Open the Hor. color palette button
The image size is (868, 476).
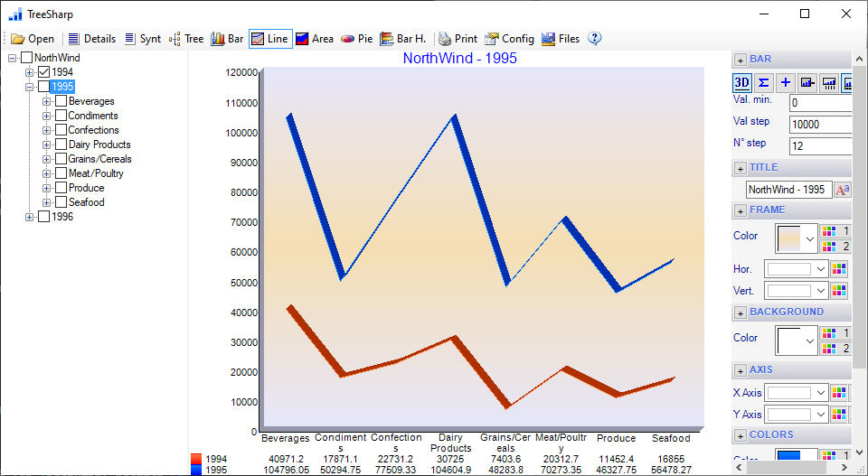pyautogui.click(x=839, y=269)
